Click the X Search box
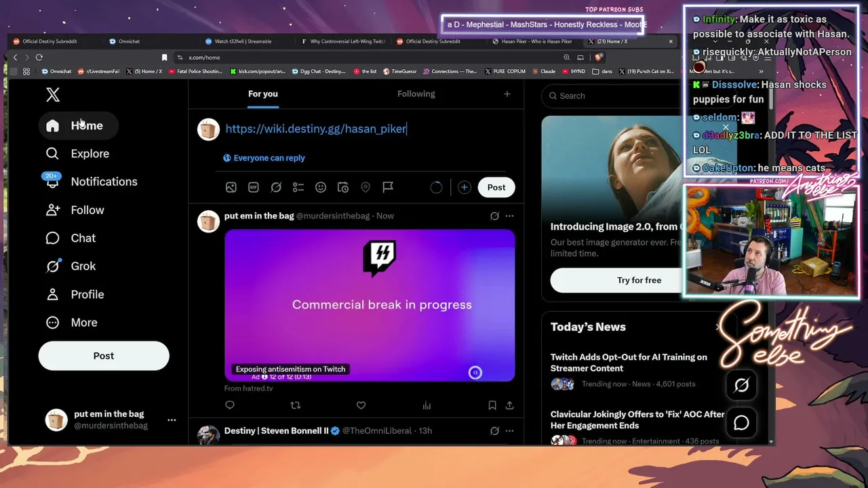Screen dimensions: 868x488 tap(614, 96)
